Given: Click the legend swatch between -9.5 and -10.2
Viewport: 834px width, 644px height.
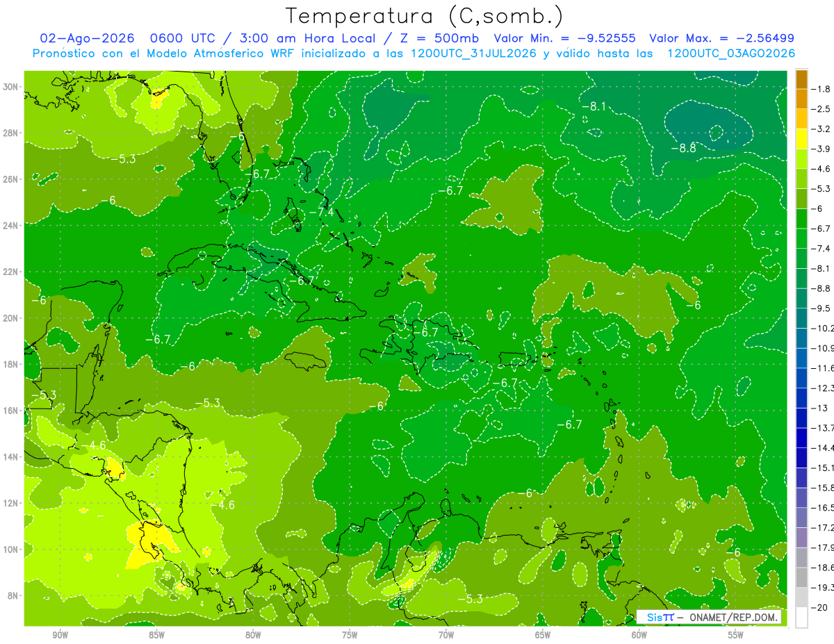Looking at the screenshot, I should 802,318.
